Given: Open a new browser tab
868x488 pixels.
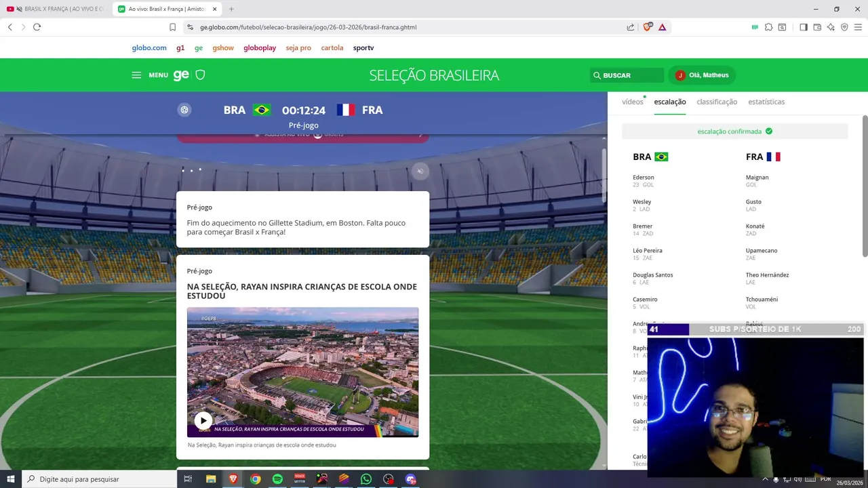Looking at the screenshot, I should point(231,9).
